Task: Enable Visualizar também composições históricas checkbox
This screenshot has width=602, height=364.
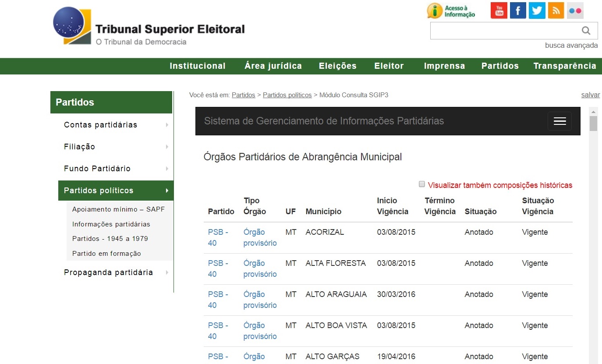Action: point(422,184)
